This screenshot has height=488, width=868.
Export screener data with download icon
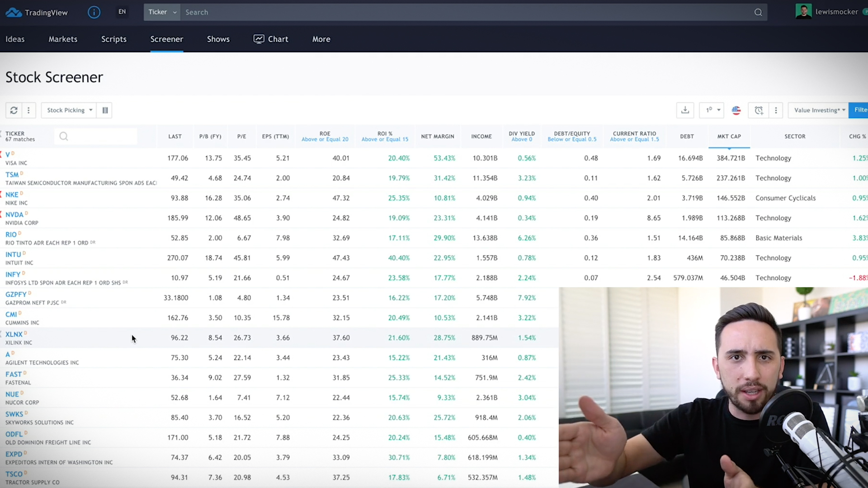685,110
